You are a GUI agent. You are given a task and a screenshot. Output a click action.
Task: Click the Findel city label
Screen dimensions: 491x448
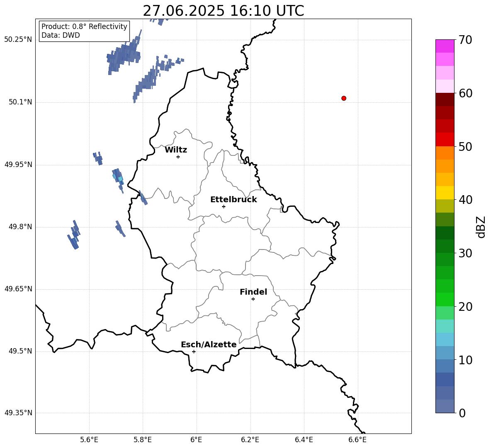253,292
